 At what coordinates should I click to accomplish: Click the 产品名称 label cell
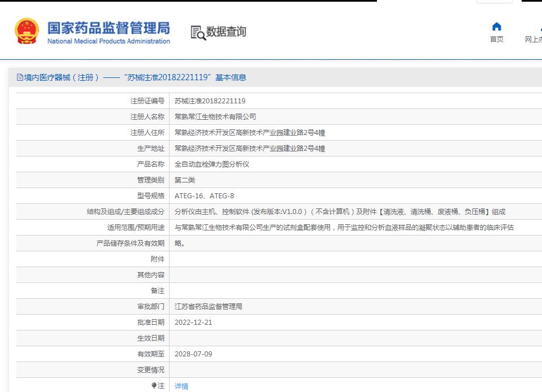pos(93,164)
